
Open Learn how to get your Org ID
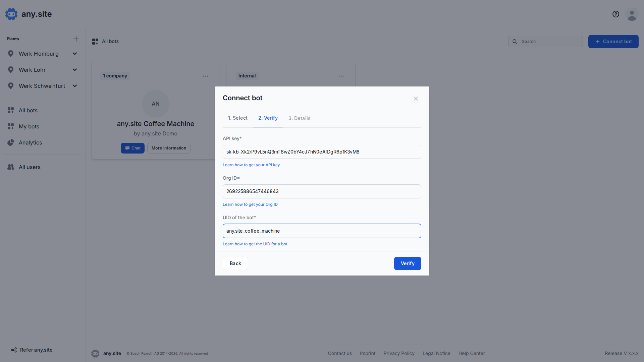(250, 204)
